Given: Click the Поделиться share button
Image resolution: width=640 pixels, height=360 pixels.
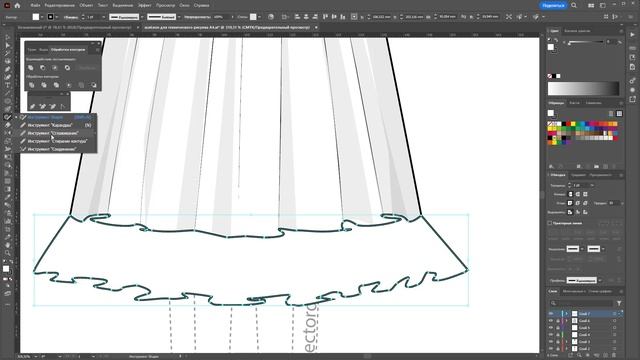Looking at the screenshot, I should [x=553, y=5].
